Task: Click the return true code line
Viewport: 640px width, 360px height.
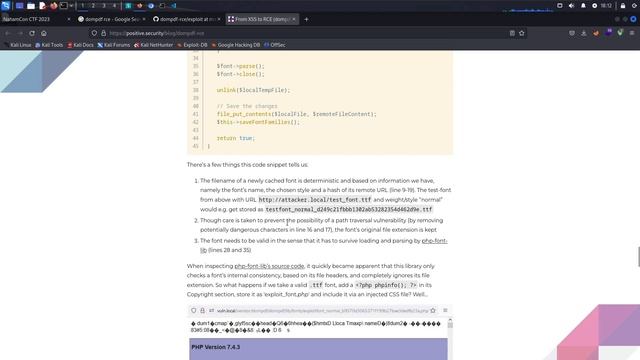Action: pyautogui.click(x=236, y=138)
